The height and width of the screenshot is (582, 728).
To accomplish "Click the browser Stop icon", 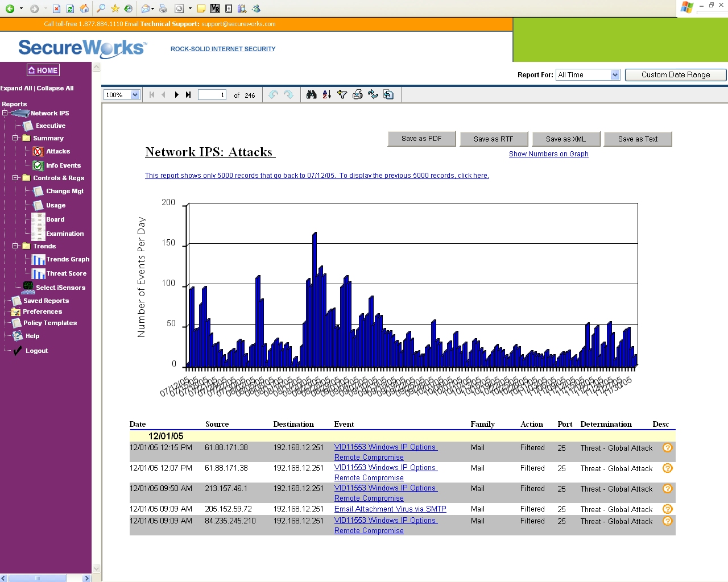I will pyautogui.click(x=56, y=9).
